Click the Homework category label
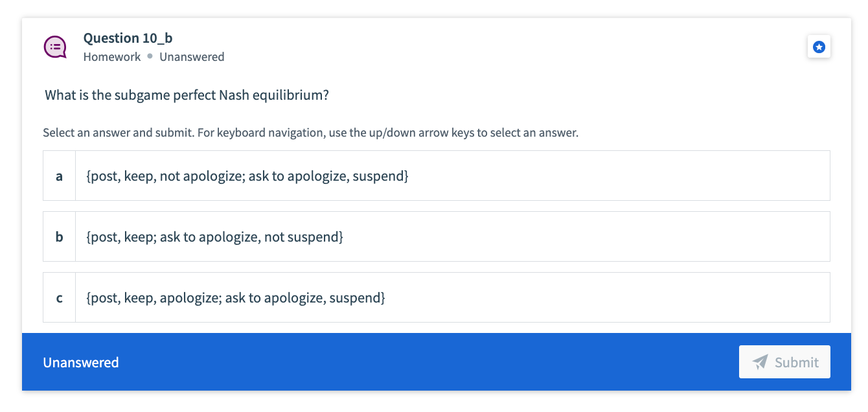868x412 pixels. tap(112, 57)
